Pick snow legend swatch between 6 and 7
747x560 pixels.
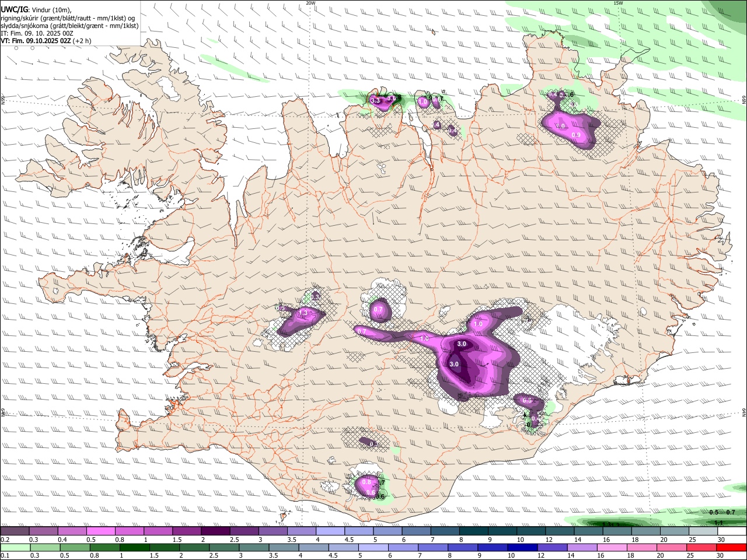pos(417,531)
